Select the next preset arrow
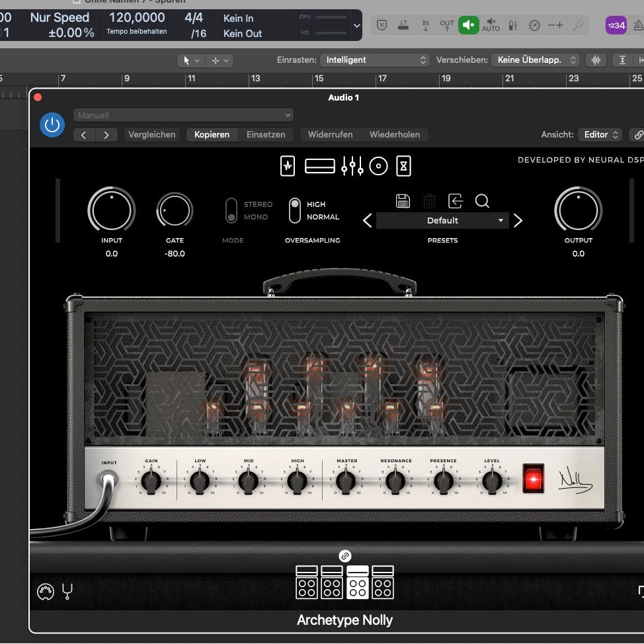 518,221
